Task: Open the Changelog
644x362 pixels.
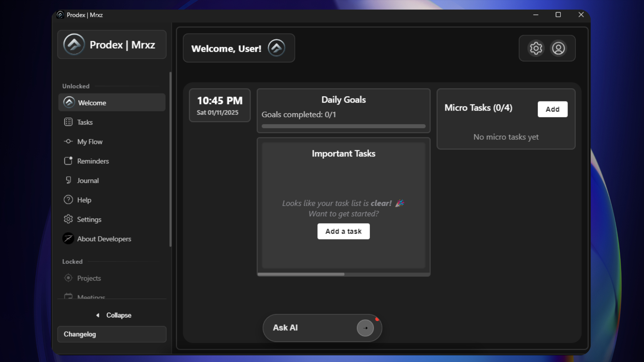Action: [x=80, y=334]
